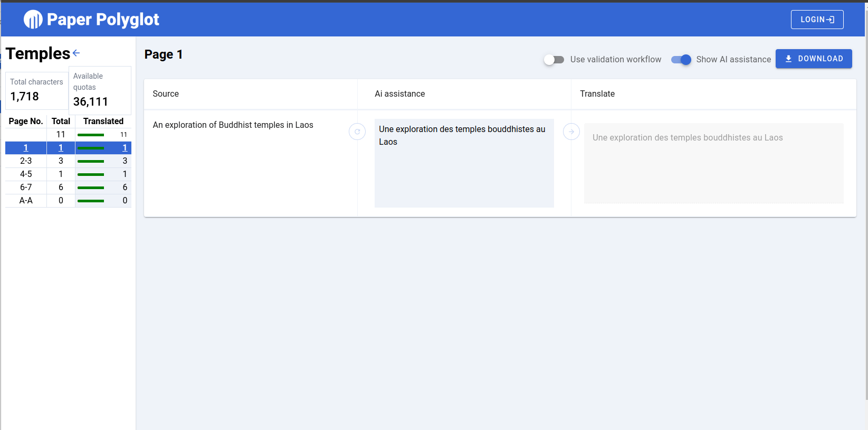This screenshot has width=868, height=430.
Task: Click the AI assistance suggestion text box
Action: (464, 163)
